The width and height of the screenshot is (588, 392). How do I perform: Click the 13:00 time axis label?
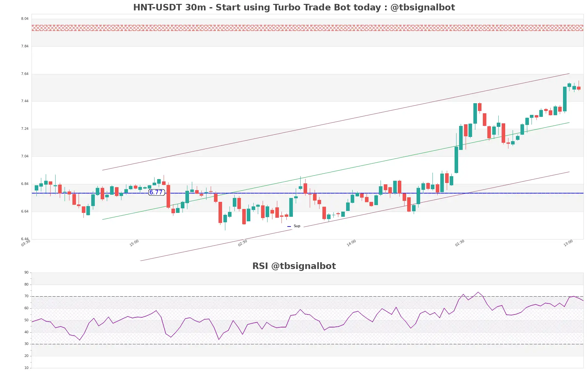pyautogui.click(x=568, y=243)
